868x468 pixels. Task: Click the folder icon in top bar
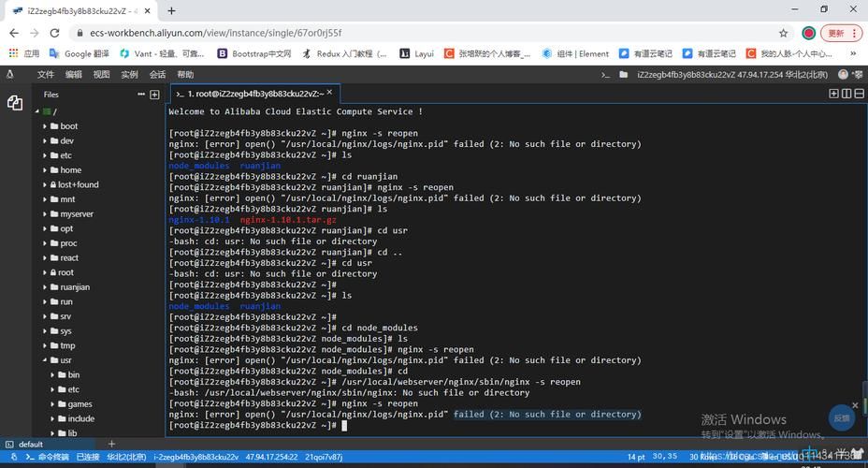tap(623, 74)
